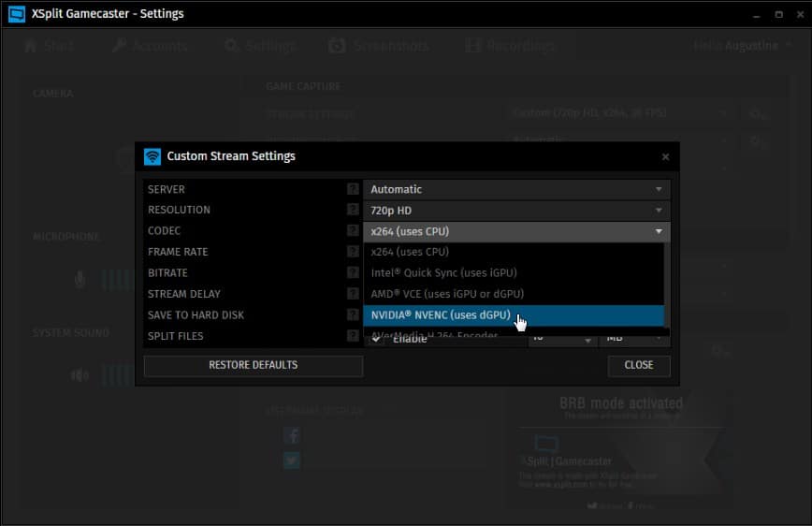
Task: Close the Custom Stream Settings dialog with X
Action: click(x=665, y=156)
